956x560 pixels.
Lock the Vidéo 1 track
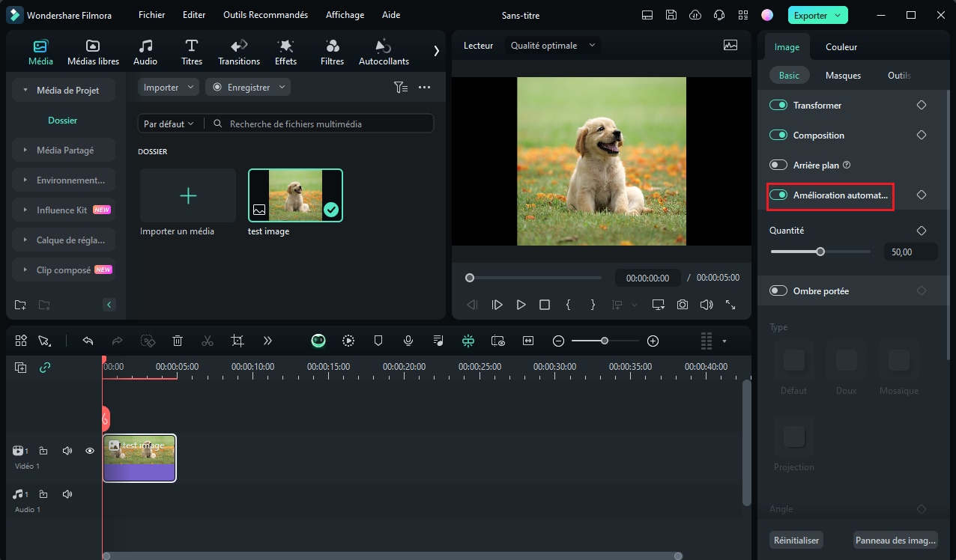(x=43, y=451)
